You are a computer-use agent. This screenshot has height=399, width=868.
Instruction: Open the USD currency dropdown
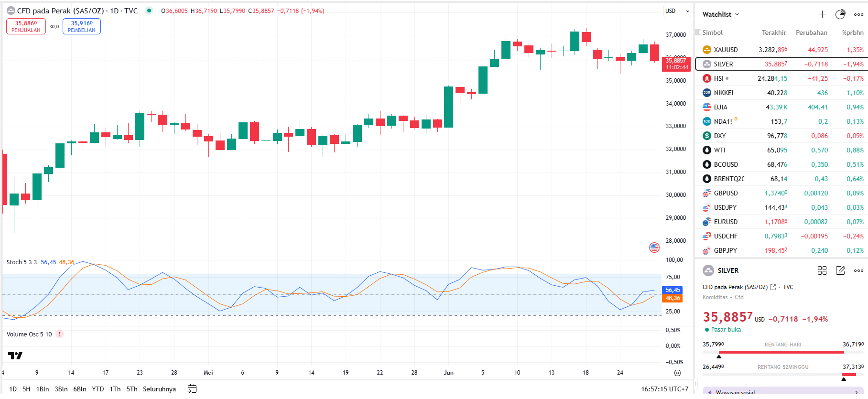(x=677, y=11)
